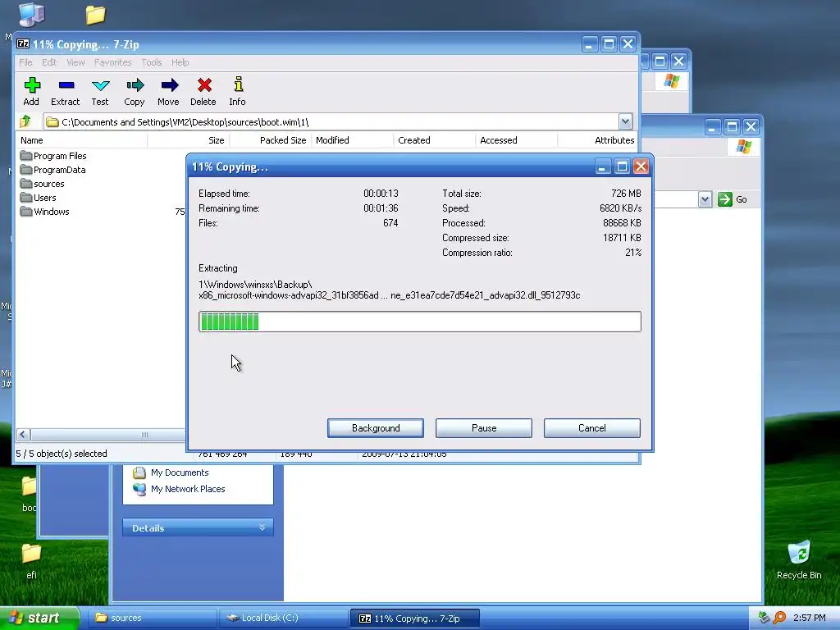Viewport: 840px width, 630px height.
Task: Sort by the Name column header
Action: 81,140
